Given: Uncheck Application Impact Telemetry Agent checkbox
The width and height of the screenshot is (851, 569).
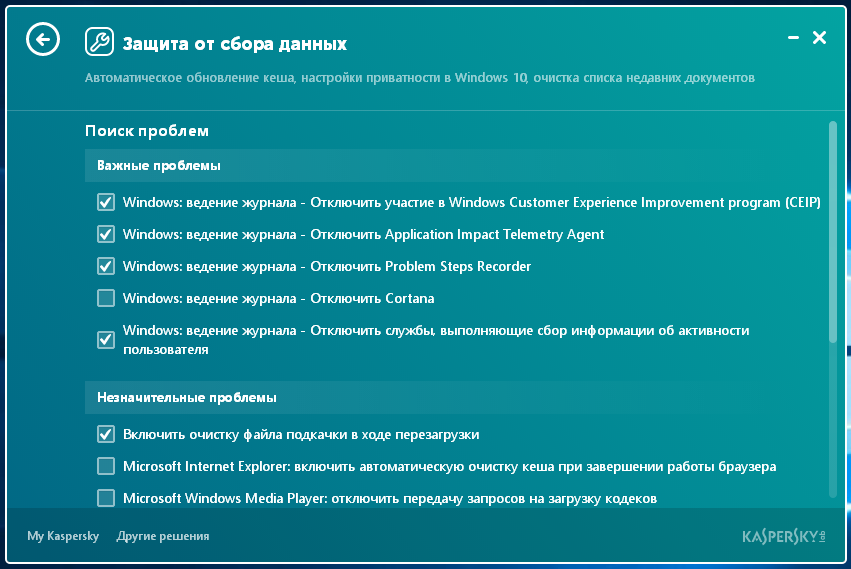Looking at the screenshot, I should click(x=106, y=235).
